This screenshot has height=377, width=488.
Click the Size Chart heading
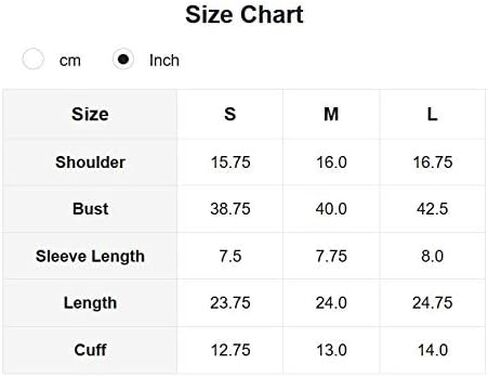244,15
